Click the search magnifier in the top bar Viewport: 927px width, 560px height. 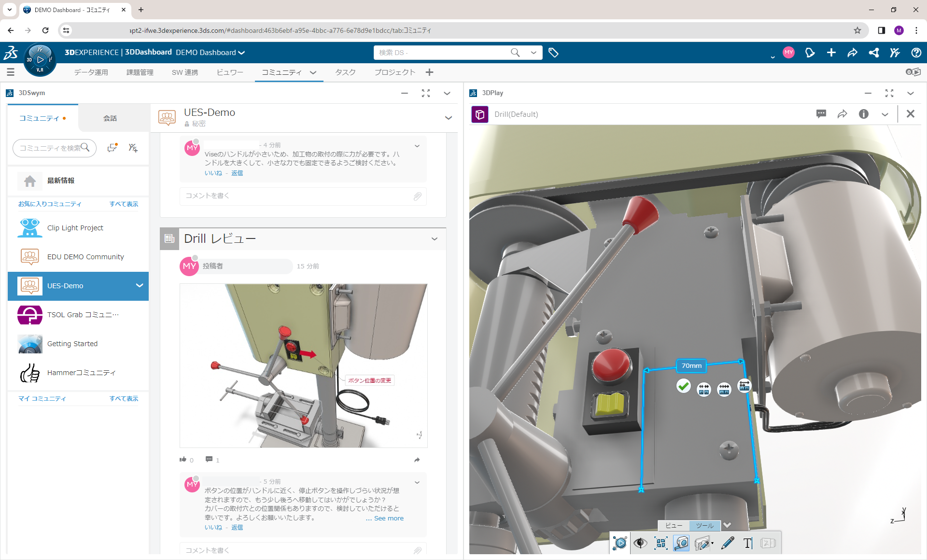click(515, 53)
